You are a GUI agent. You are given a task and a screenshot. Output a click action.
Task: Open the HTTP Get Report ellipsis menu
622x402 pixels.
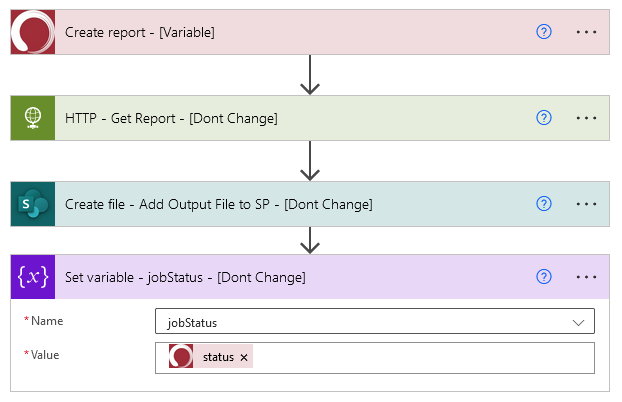point(587,118)
